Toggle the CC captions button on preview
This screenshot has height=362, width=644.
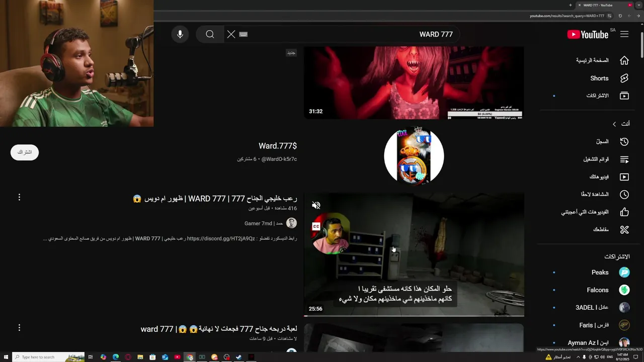coord(316,227)
